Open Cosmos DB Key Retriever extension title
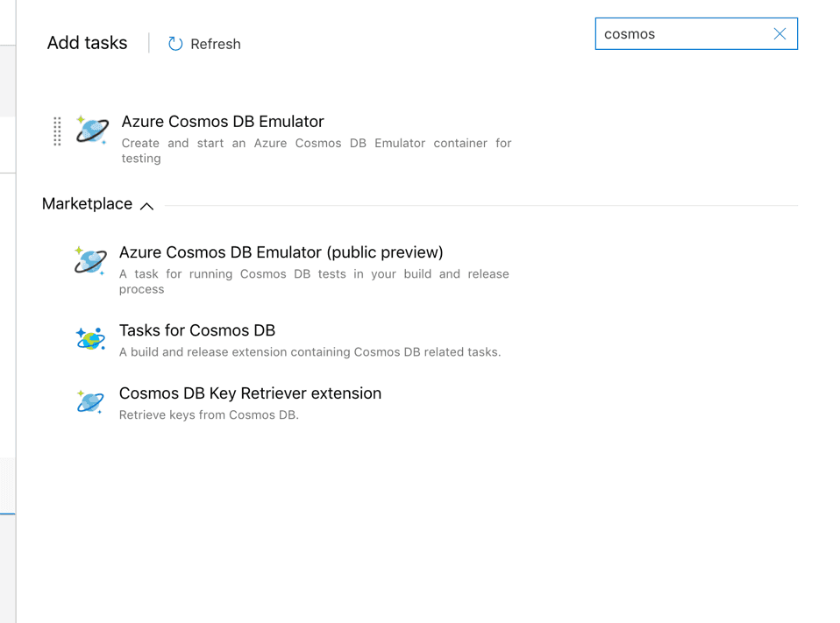The height and width of the screenshot is (623, 840). coord(250,393)
